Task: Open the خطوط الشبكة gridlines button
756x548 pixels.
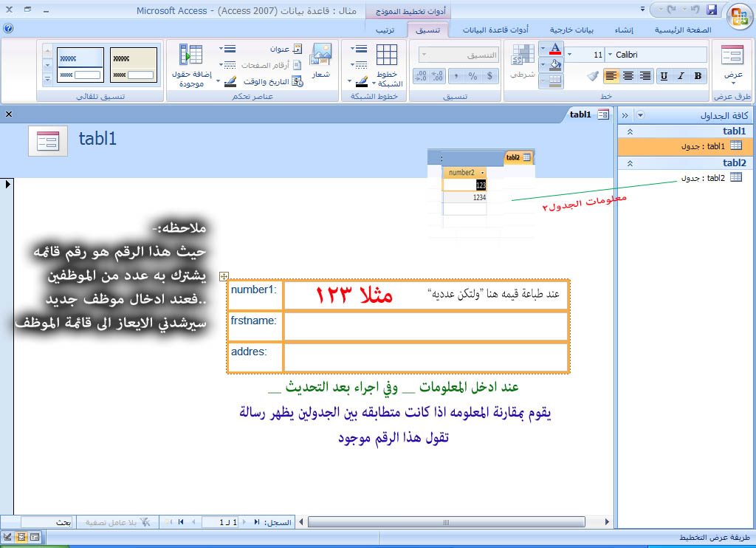Action: 387,65
